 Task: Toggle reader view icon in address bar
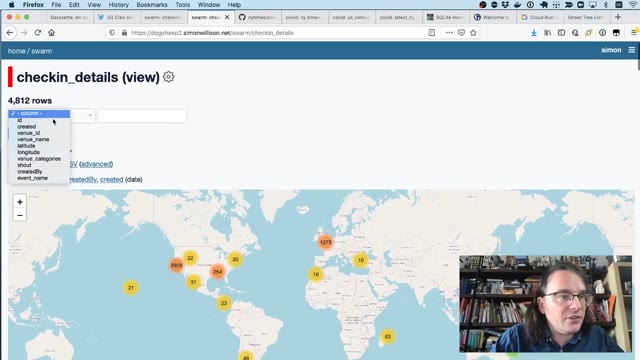[431, 33]
